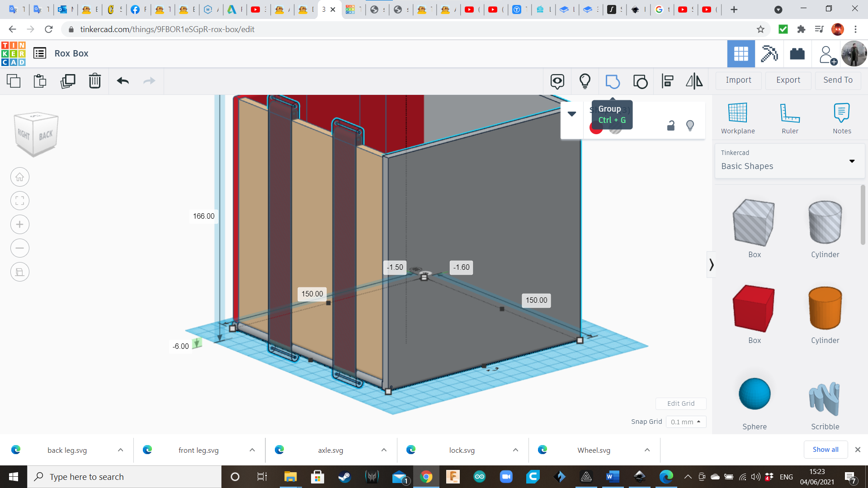Screen dimensions: 868x488
Task: Open the Snap Grid dropdown
Action: tap(686, 422)
